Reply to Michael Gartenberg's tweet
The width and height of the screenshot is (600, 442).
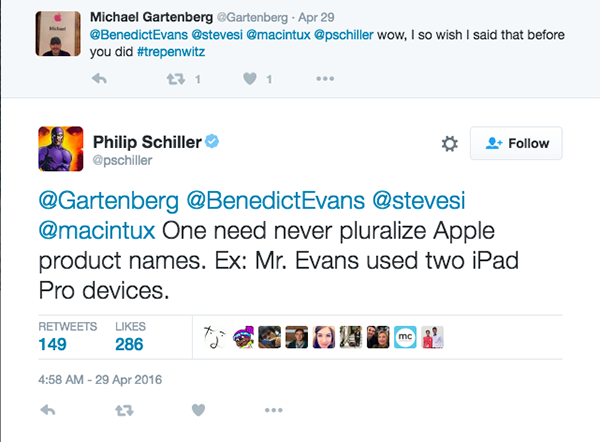[x=99, y=79]
